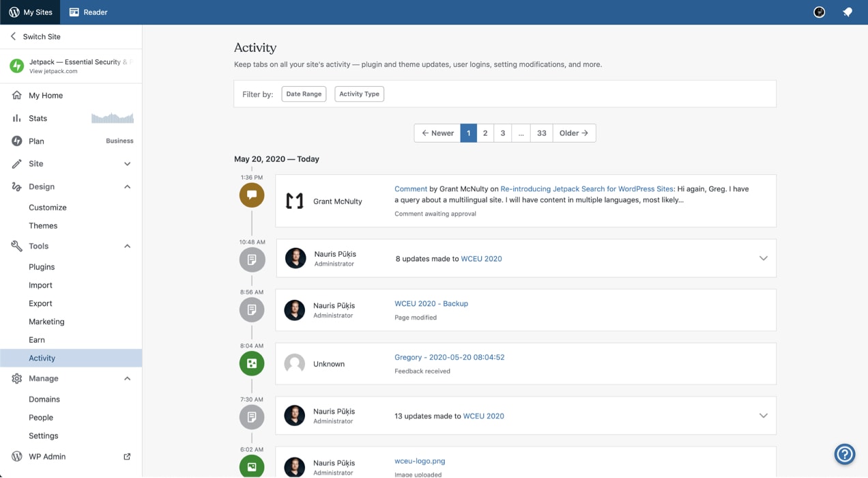The width and height of the screenshot is (868, 478).
Task: Click the external link icon beside WP Admin
Action: [x=127, y=456]
